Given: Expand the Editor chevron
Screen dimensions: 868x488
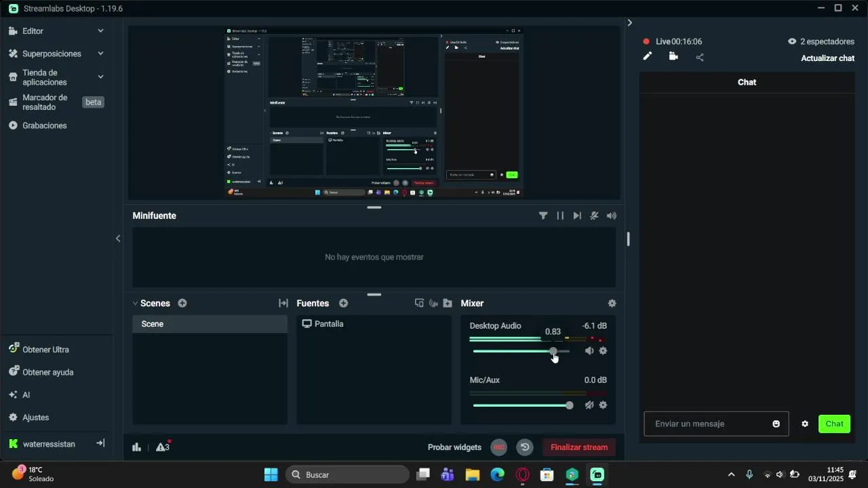Looking at the screenshot, I should pyautogui.click(x=100, y=31).
